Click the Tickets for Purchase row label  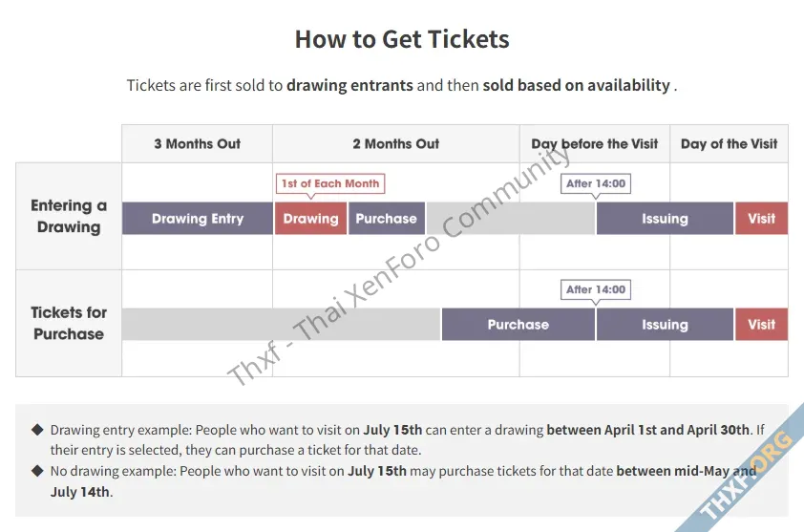pos(69,323)
